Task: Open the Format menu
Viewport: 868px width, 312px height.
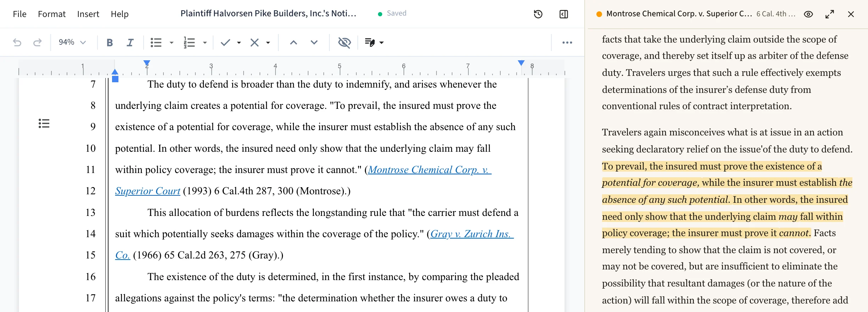Action: [x=52, y=14]
